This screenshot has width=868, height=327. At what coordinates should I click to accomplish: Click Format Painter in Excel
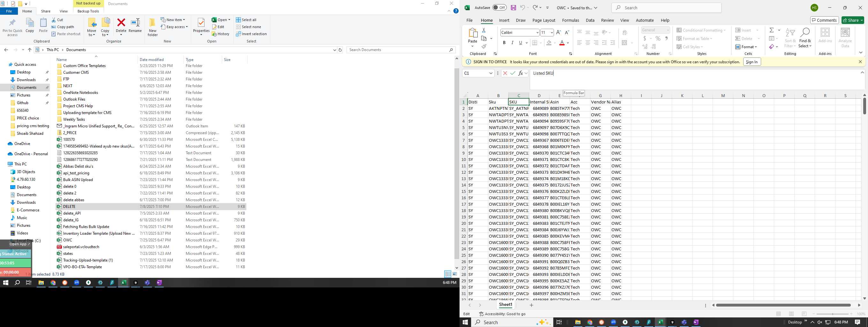click(x=484, y=47)
